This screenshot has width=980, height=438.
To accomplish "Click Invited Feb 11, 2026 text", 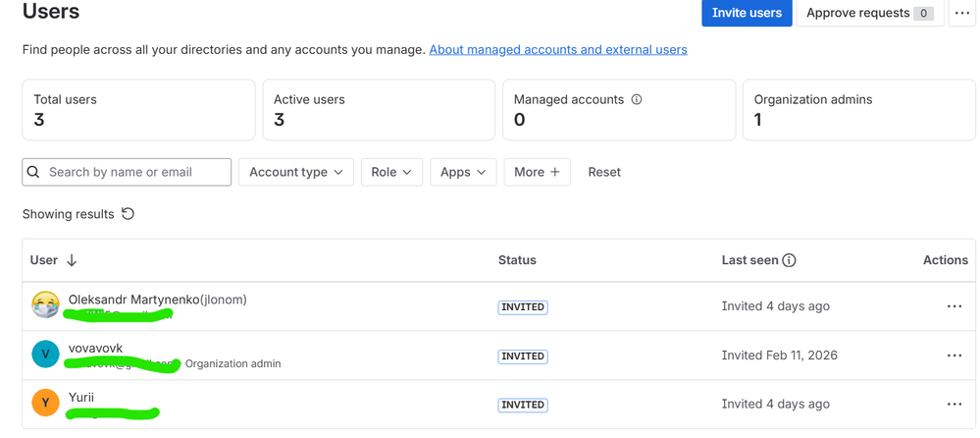I will tap(779, 356).
